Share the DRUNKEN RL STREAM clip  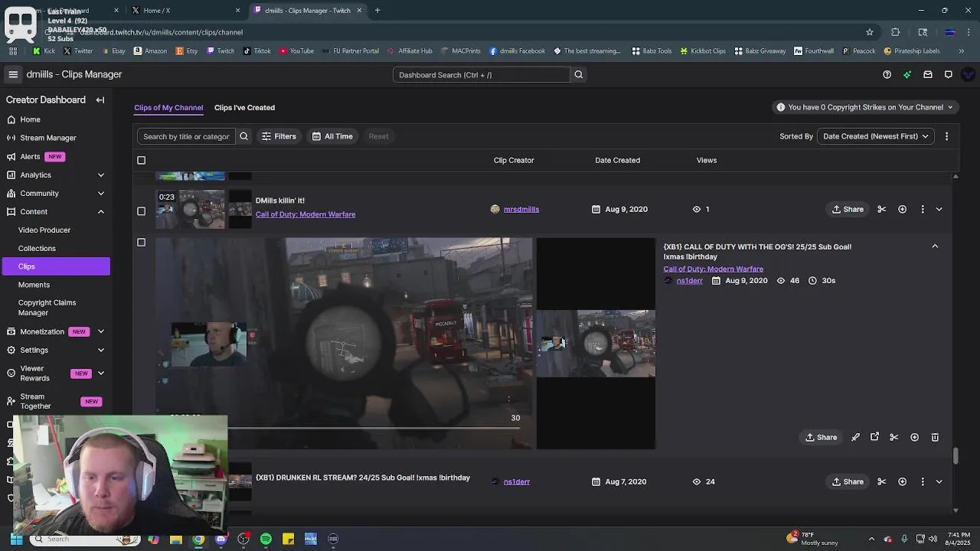click(848, 481)
